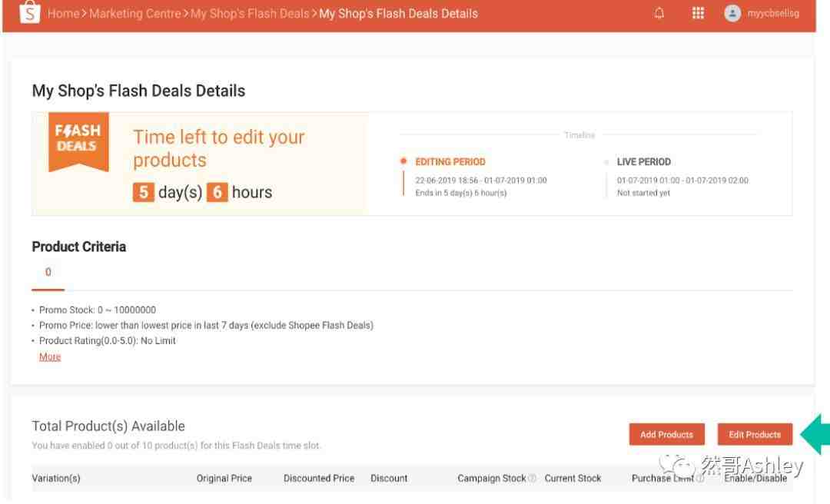
Task: Click the More criteria link
Action: coord(50,356)
